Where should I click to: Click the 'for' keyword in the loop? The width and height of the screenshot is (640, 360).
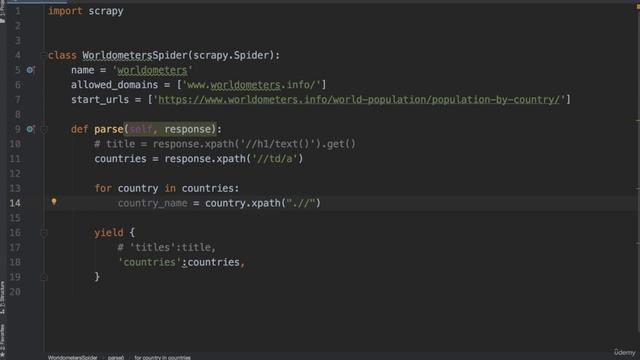click(103, 188)
